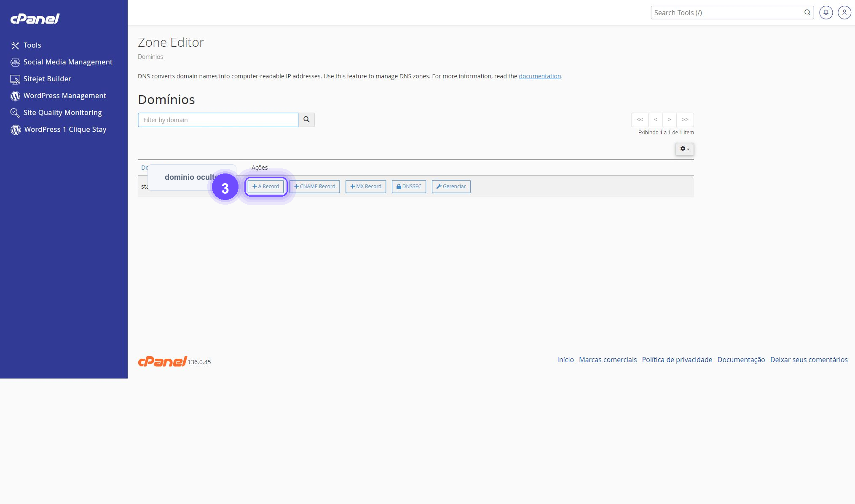This screenshot has width=855, height=504.
Task: Open the user account icon
Action: point(844,13)
